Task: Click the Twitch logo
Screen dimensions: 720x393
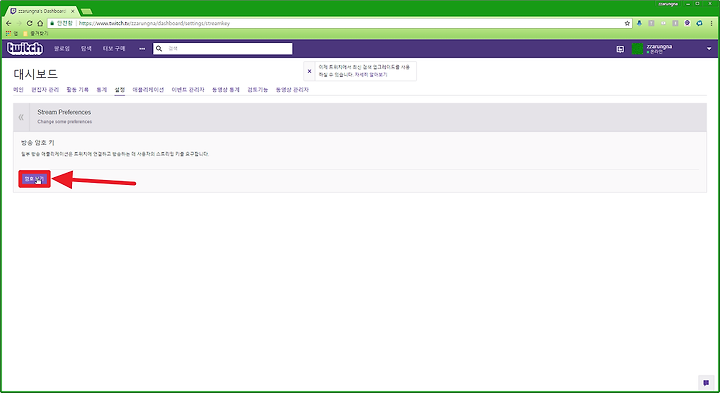Action: tap(25, 48)
